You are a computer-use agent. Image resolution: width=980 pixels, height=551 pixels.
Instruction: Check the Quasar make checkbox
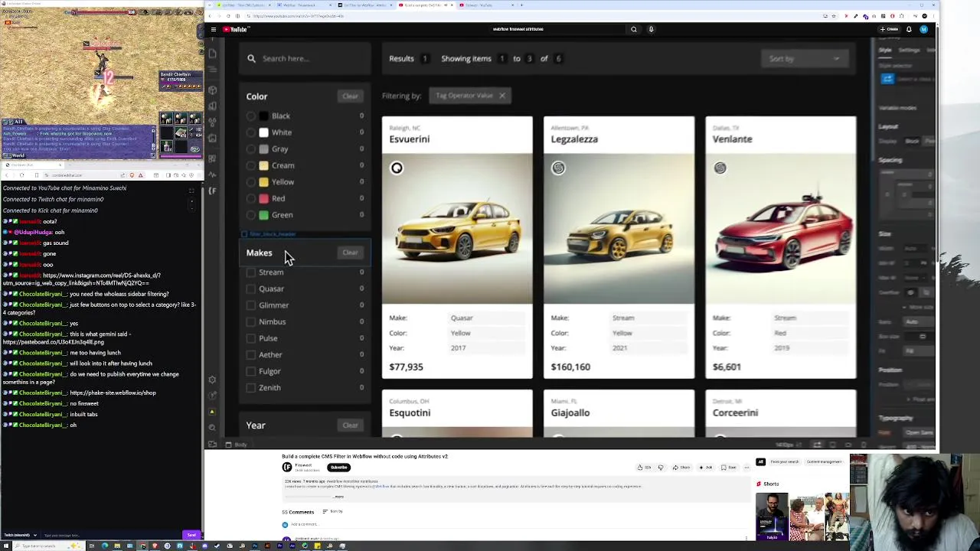pyautogui.click(x=250, y=289)
